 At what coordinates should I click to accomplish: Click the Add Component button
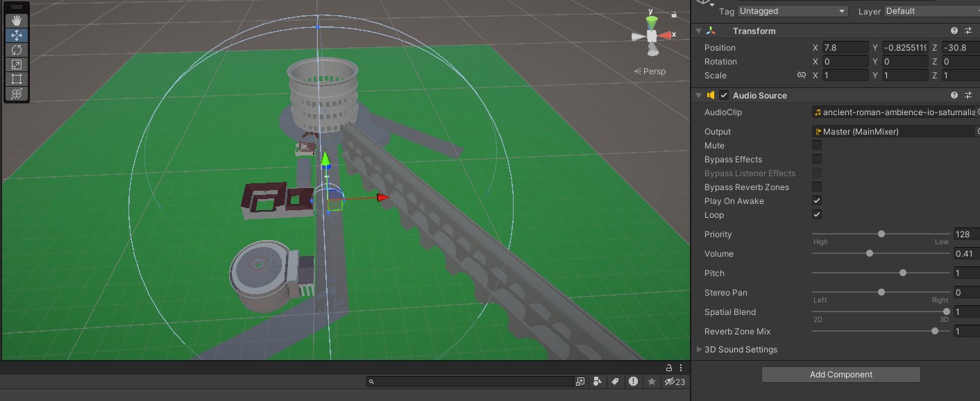point(840,375)
